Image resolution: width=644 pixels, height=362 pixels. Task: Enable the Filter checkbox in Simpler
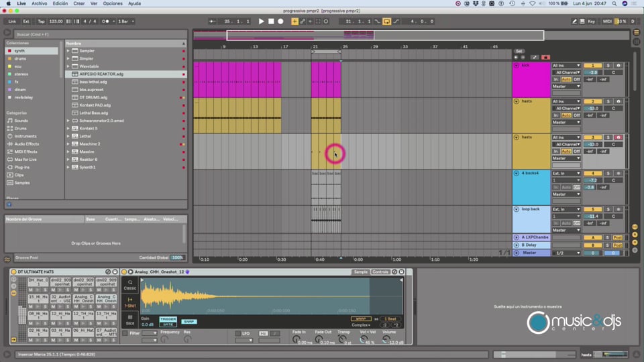[125, 333]
